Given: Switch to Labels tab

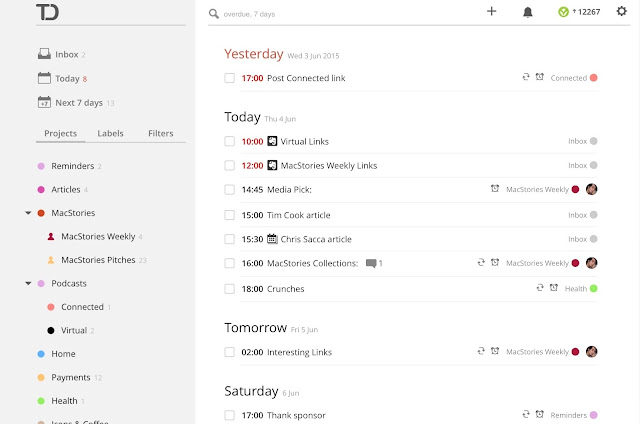Looking at the screenshot, I should pos(110,133).
